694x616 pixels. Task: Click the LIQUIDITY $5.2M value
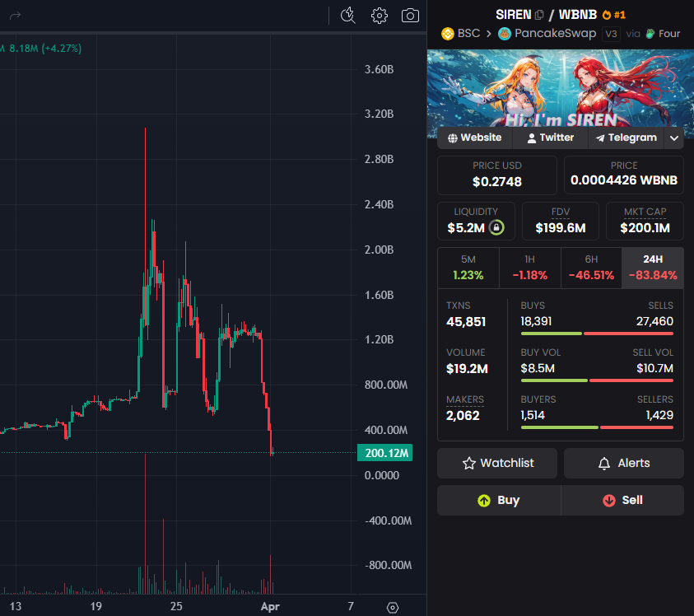[x=466, y=228]
